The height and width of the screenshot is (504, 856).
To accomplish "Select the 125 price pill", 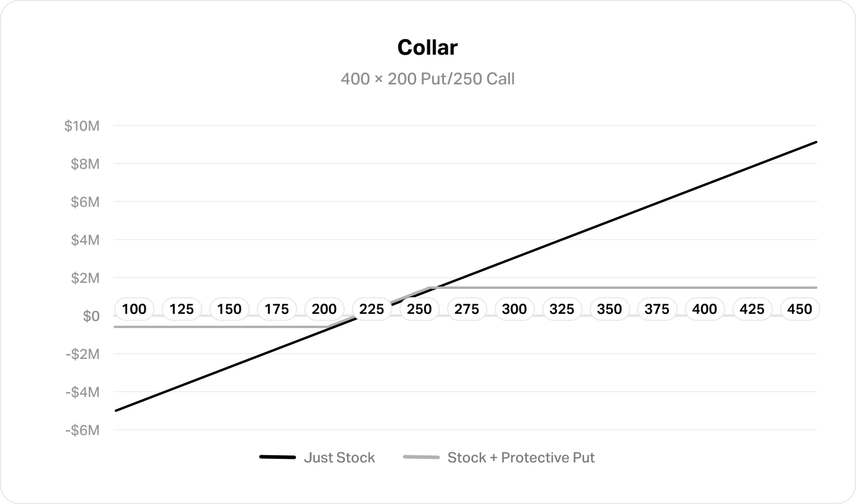I will pos(181,309).
